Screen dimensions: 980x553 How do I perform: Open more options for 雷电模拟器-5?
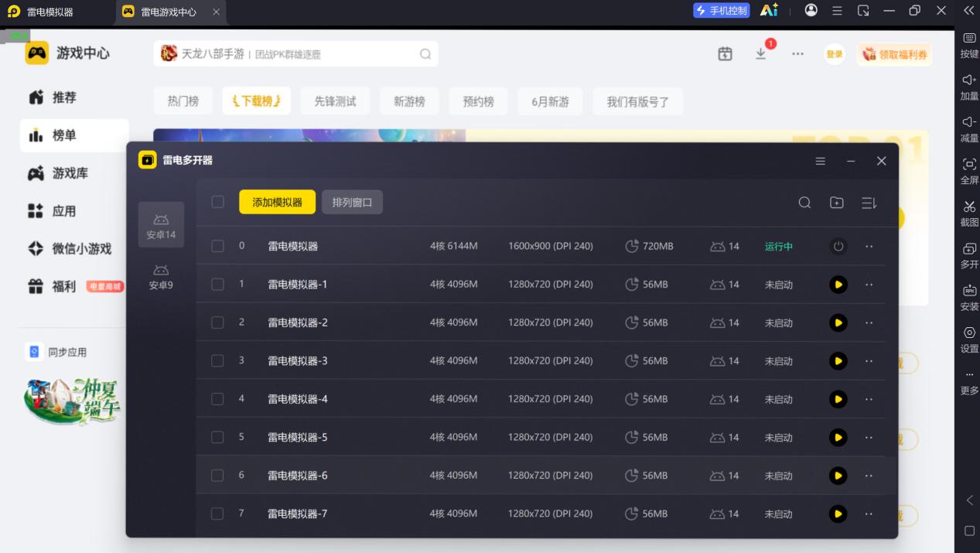pyautogui.click(x=869, y=437)
